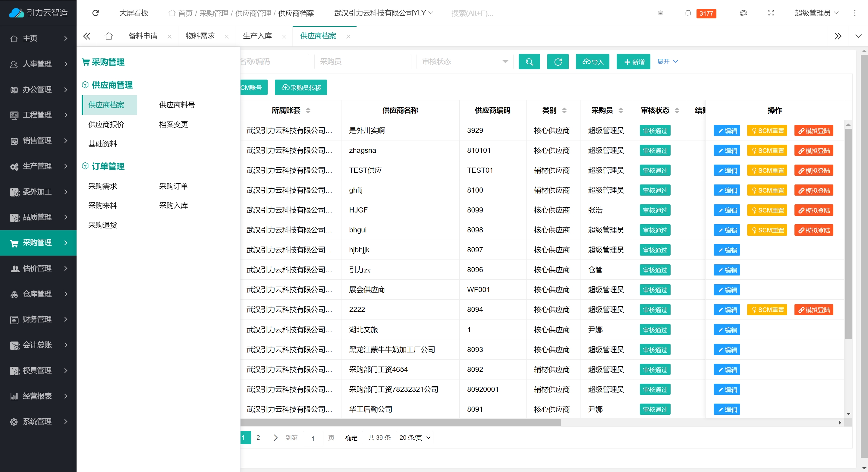This screenshot has width=868, height=472.
Task: Open the 20 条/页 page size dropdown
Action: (x=414, y=437)
